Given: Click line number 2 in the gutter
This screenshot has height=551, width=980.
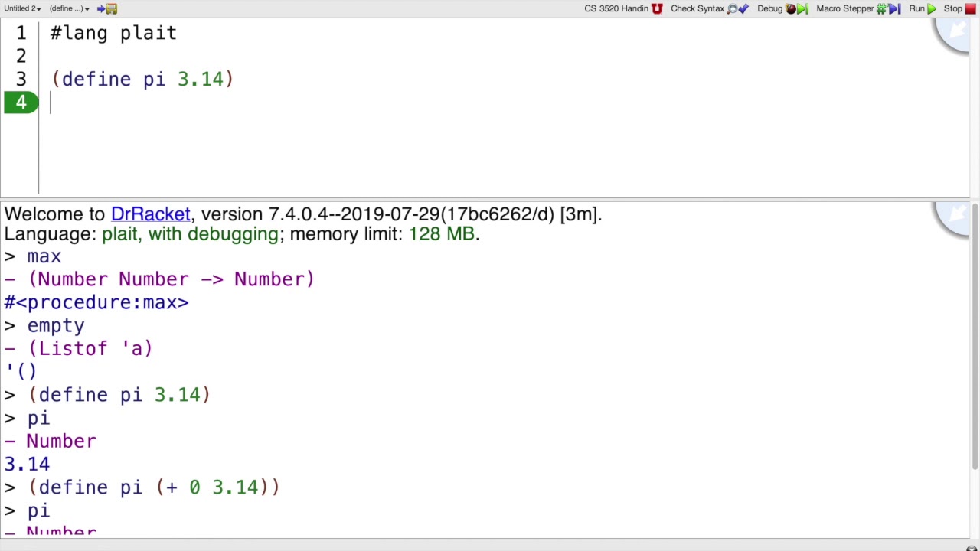Looking at the screenshot, I should pyautogui.click(x=21, y=56).
